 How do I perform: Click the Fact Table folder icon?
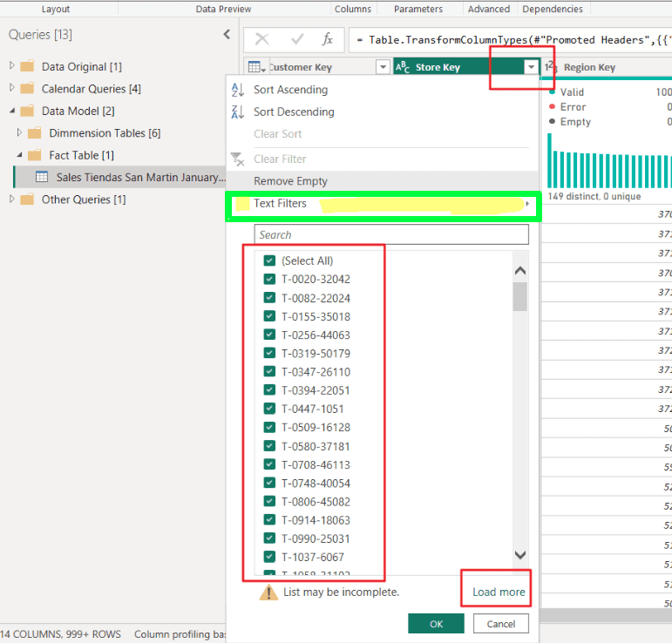(34, 155)
